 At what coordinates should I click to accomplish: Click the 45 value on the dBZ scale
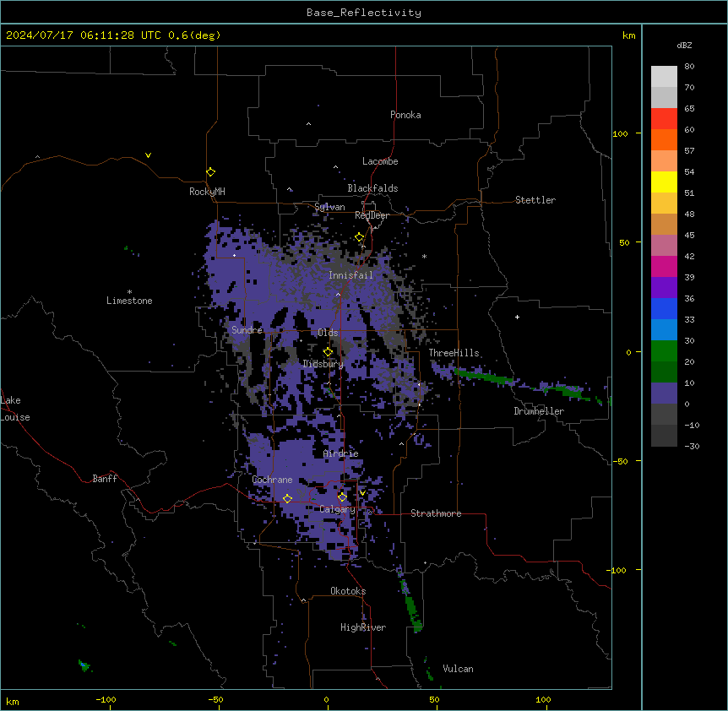(x=689, y=236)
